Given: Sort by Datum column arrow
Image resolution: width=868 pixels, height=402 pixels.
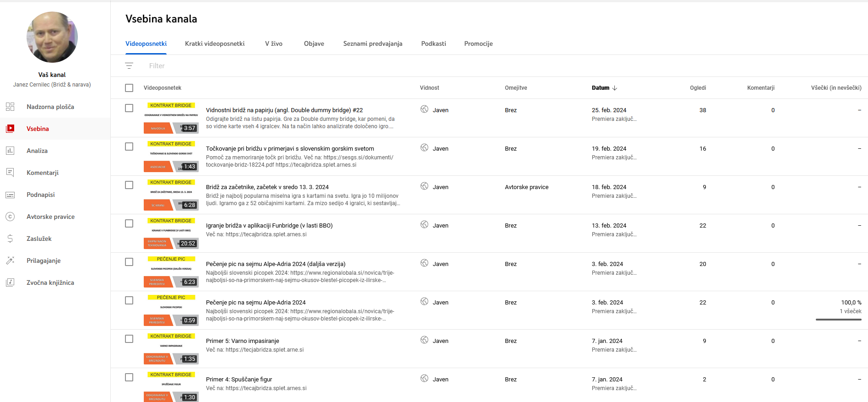Looking at the screenshot, I should click(x=614, y=88).
